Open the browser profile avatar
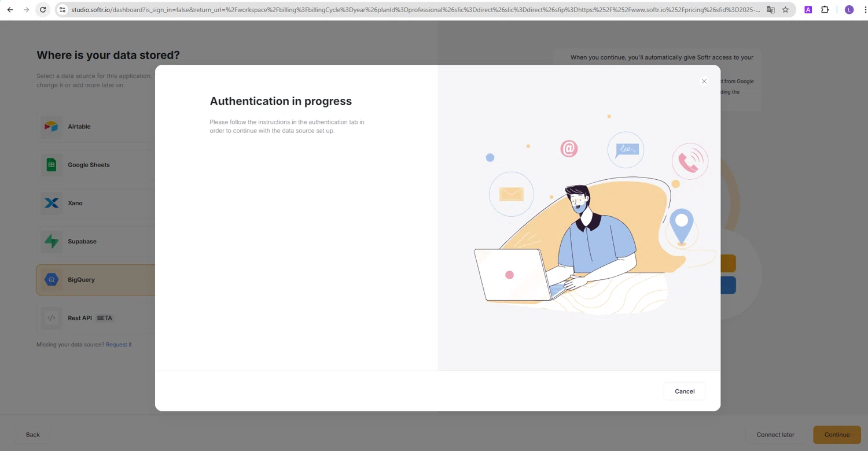The image size is (868, 451). 849,10
